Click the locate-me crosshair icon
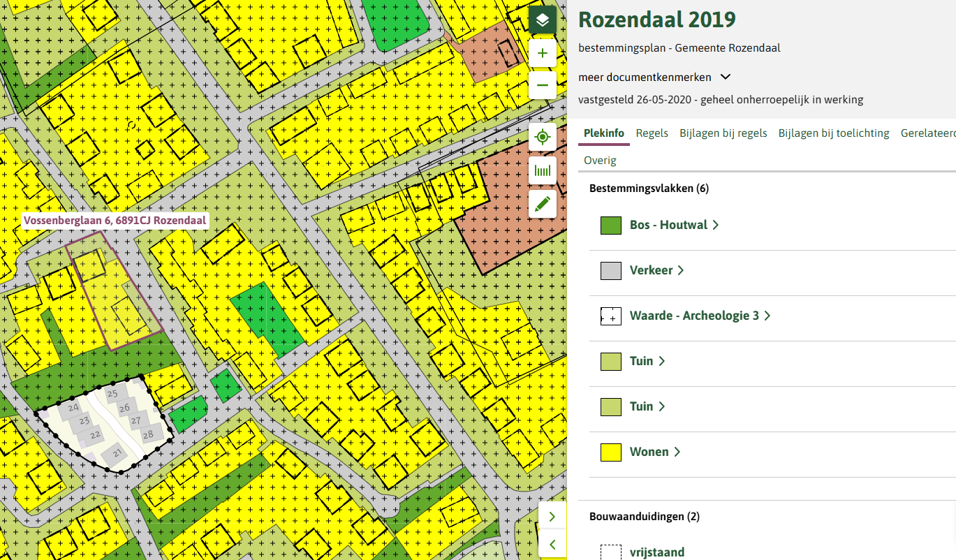The height and width of the screenshot is (560, 956). (x=542, y=137)
